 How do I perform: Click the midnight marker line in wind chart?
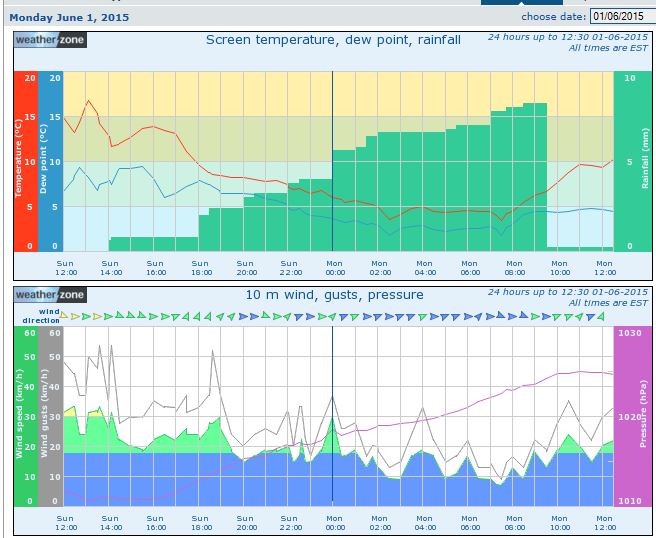[x=332, y=416]
